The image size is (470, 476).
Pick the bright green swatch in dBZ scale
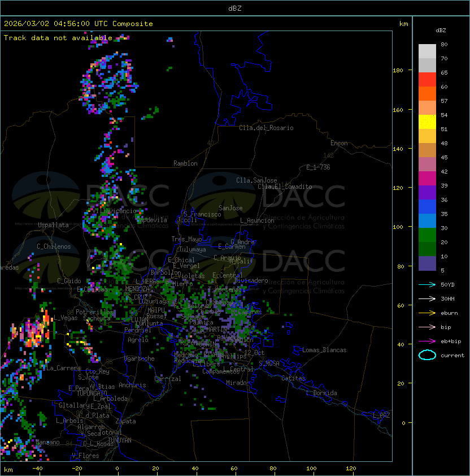(x=427, y=235)
